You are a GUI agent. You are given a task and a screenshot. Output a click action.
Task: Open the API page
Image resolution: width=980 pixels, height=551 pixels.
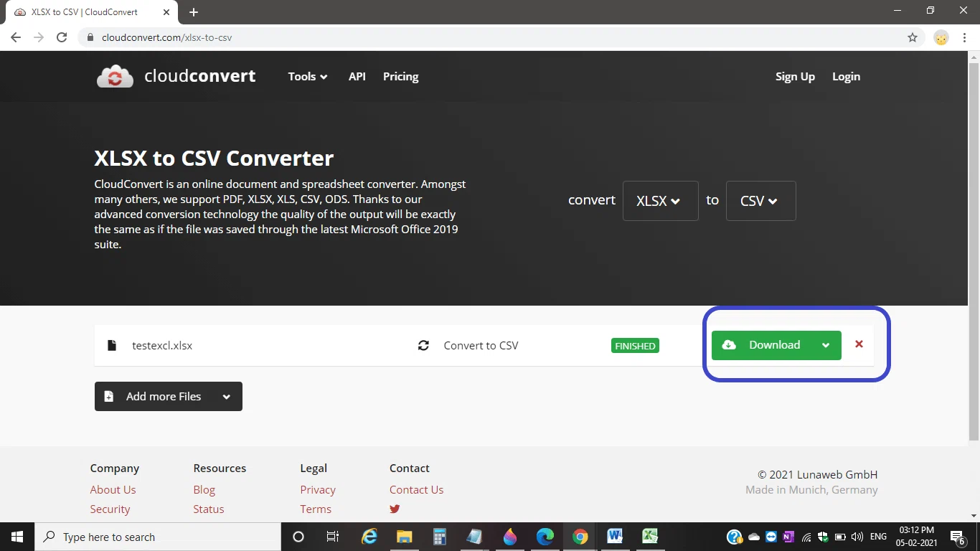[357, 76]
